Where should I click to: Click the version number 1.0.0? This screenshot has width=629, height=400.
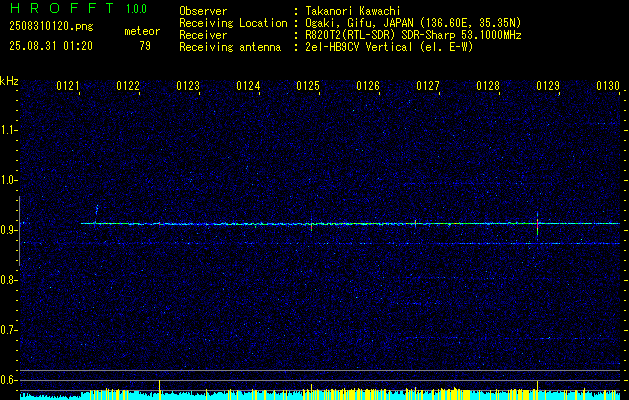(136, 9)
